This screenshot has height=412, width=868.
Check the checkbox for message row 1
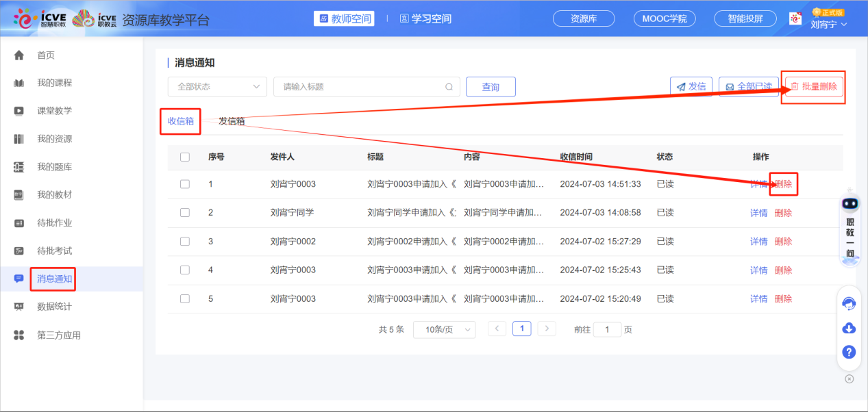184,184
